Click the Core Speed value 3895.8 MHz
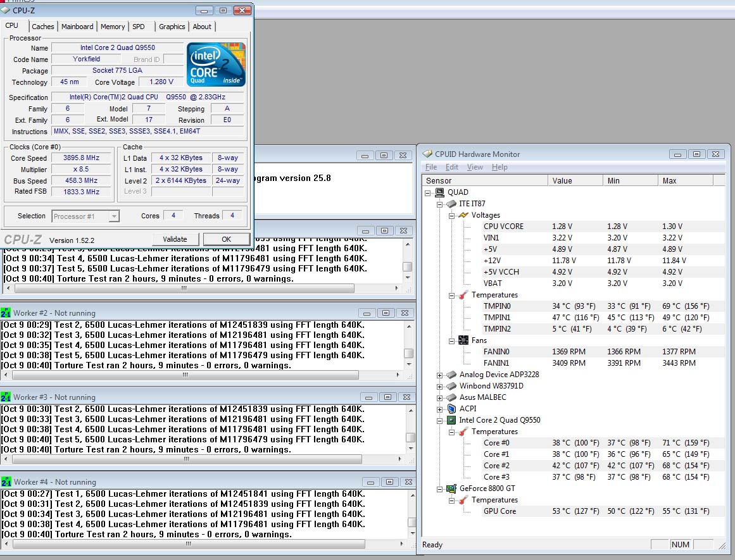The width and height of the screenshot is (735, 560). (x=82, y=158)
